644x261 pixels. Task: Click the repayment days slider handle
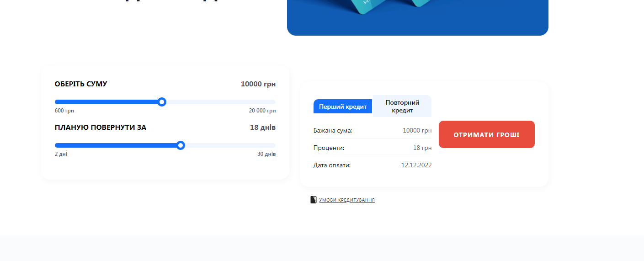[181, 145]
